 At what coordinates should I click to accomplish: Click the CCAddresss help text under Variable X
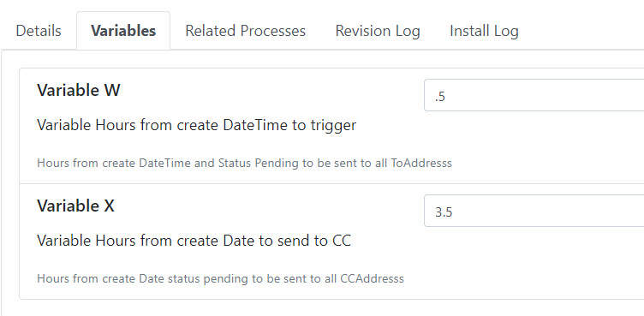[x=221, y=278]
